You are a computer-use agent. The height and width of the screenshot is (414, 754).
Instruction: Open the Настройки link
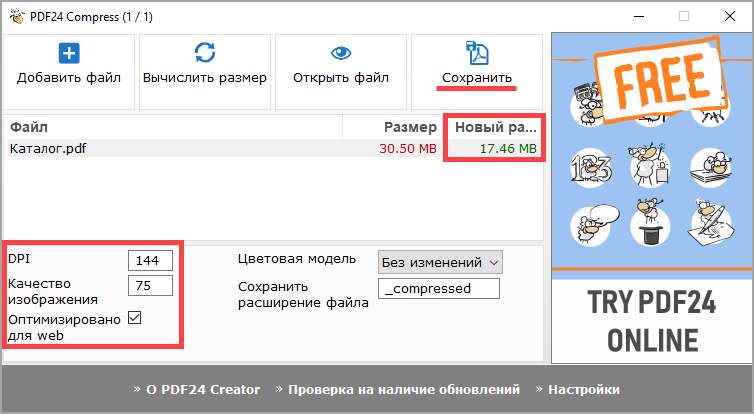(584, 389)
